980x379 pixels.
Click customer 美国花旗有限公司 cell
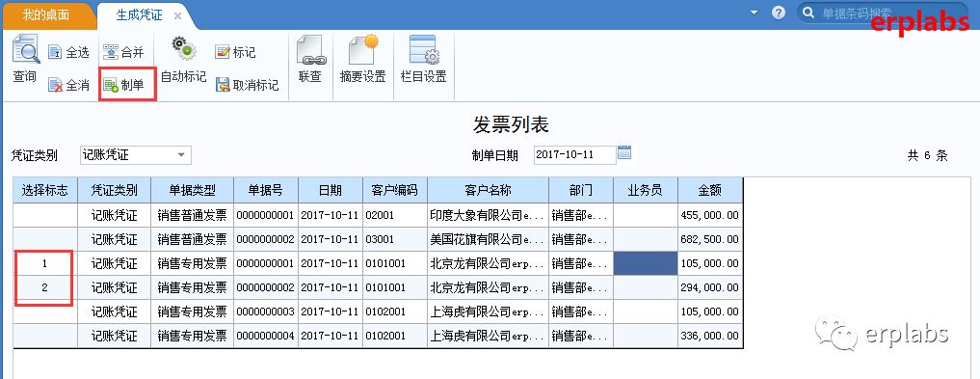(489, 239)
